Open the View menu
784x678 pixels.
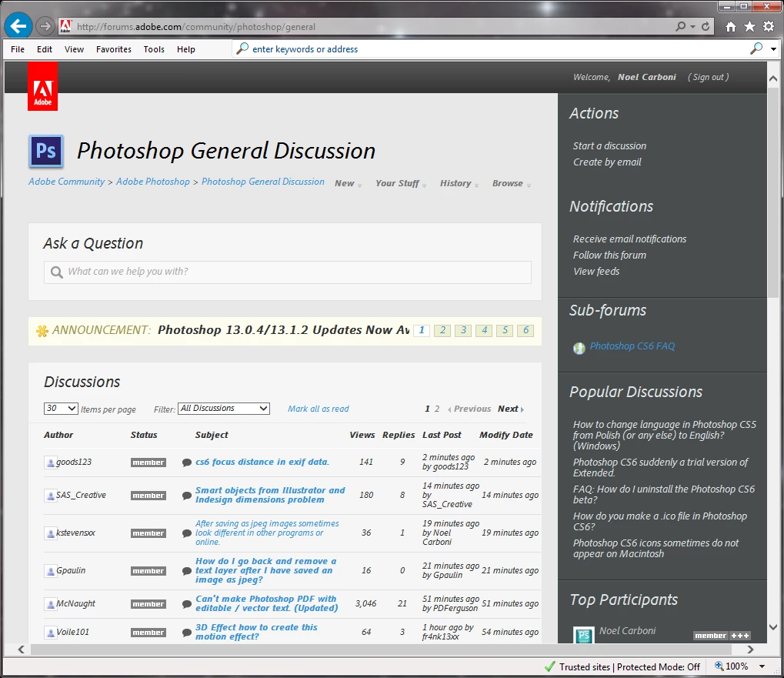tap(74, 49)
